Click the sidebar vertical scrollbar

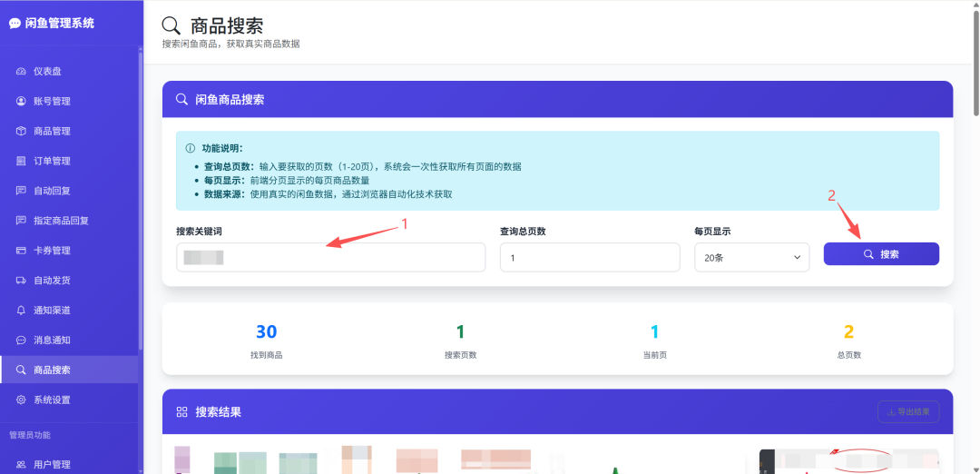point(141,200)
